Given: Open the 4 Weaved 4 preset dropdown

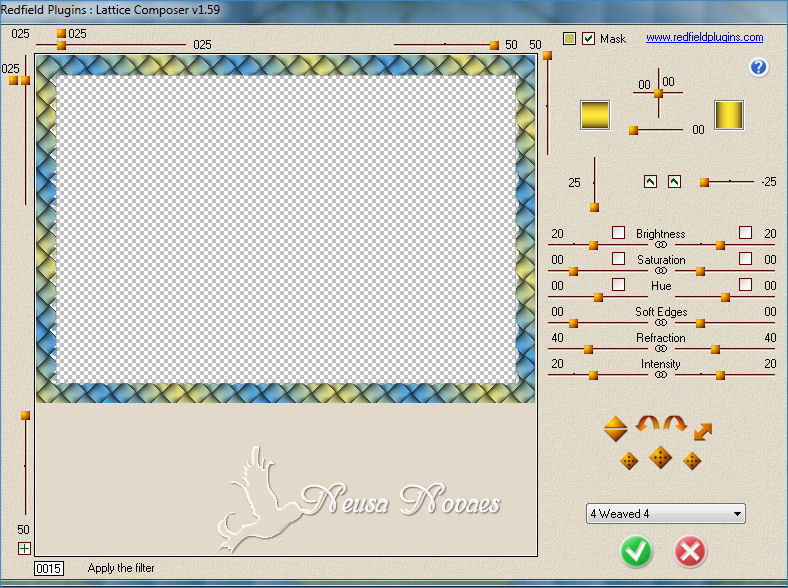Looking at the screenshot, I should point(665,514).
